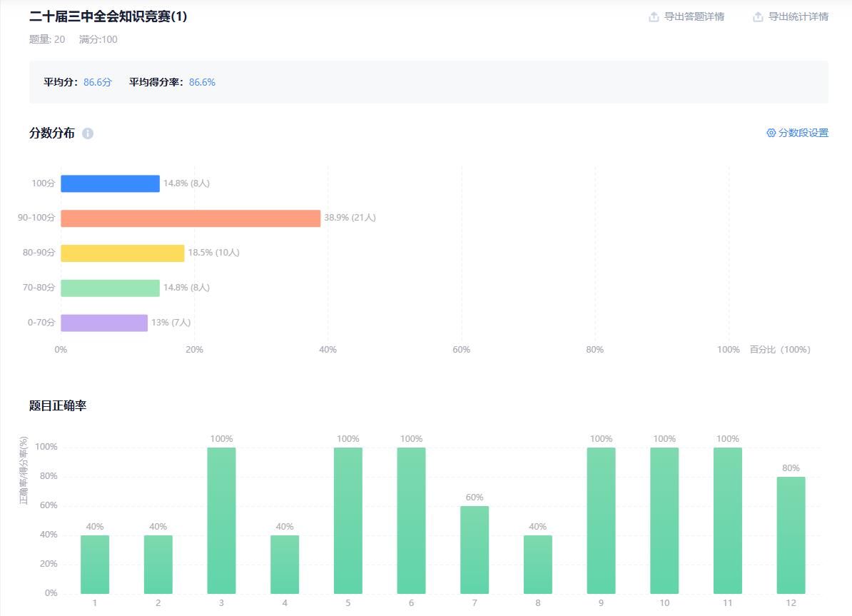Click question 12 accuracy bar showing 80%
This screenshot has height=616, width=852.
coord(791,535)
